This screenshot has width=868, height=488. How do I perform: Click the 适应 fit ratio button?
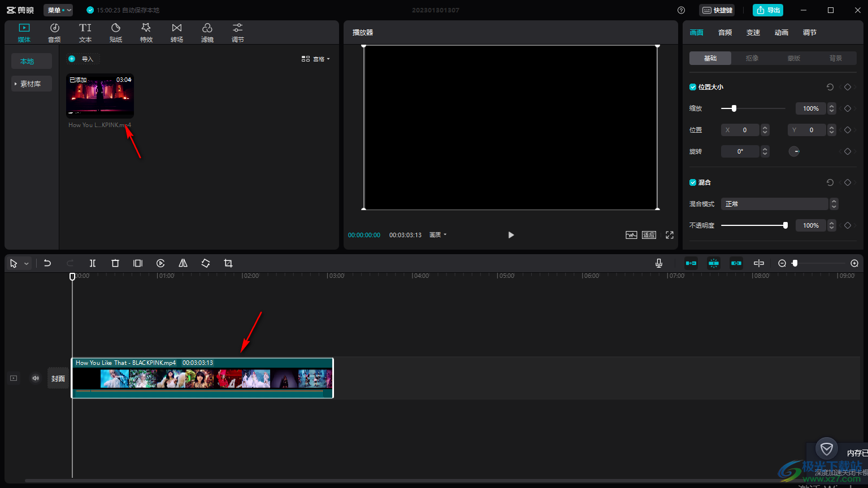[x=649, y=235]
